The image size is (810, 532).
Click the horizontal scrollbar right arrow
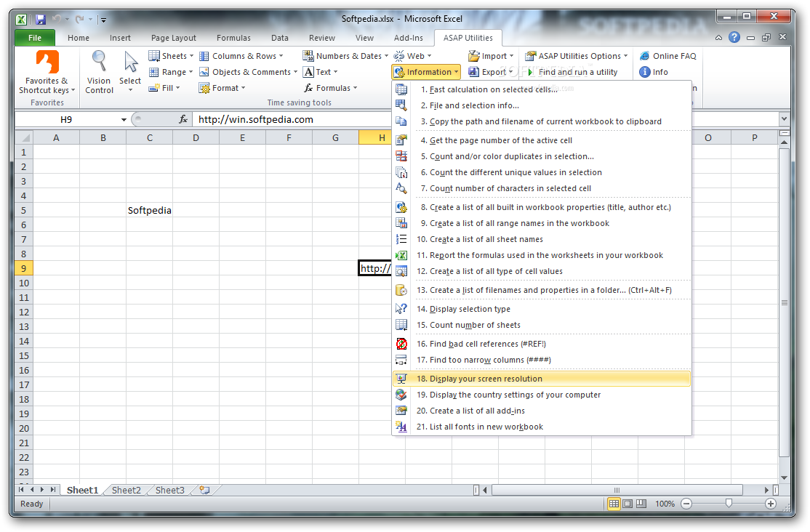click(x=766, y=490)
